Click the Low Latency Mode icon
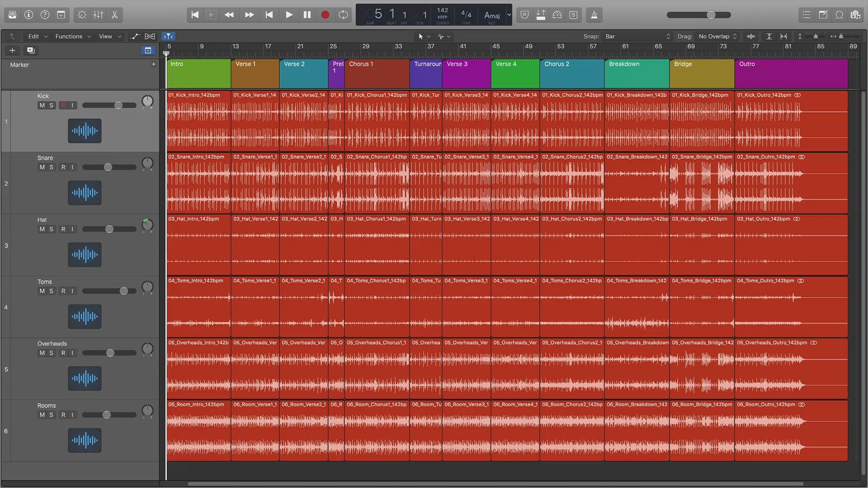 pyautogui.click(x=557, y=15)
